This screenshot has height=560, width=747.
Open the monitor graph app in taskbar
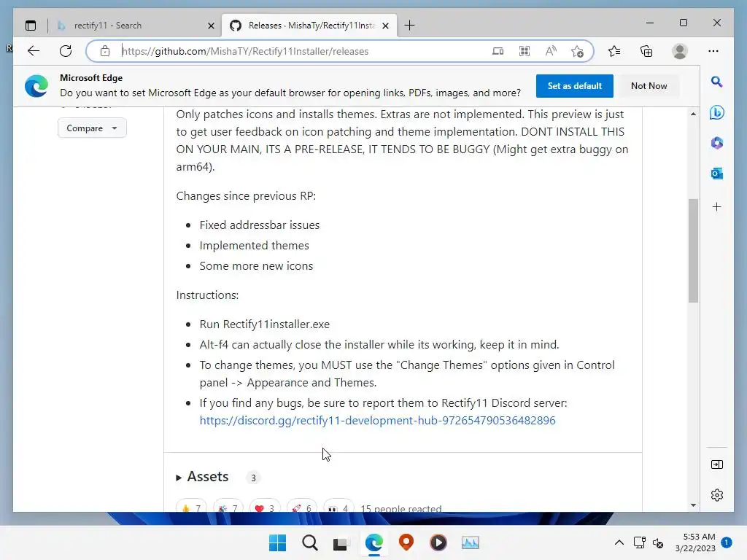[x=471, y=542]
